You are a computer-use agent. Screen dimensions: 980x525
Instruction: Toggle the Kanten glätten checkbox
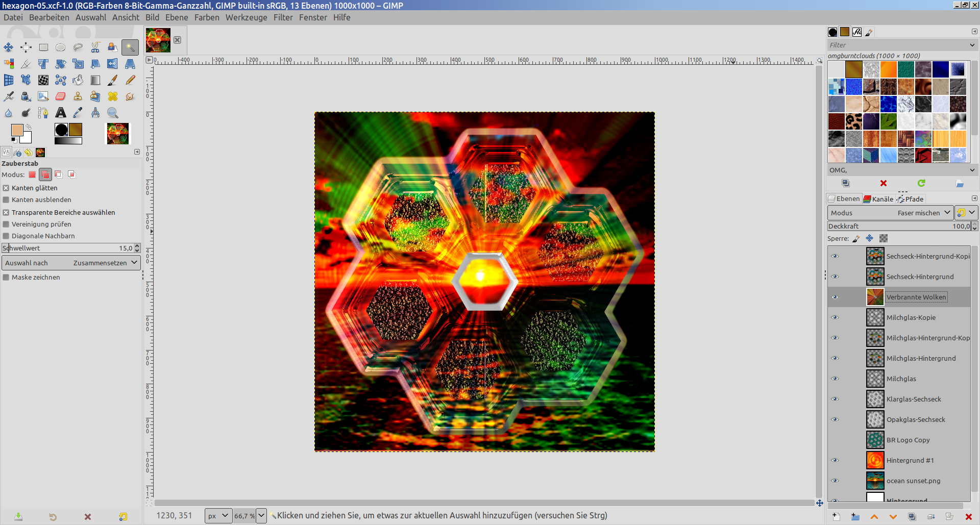[x=6, y=188]
